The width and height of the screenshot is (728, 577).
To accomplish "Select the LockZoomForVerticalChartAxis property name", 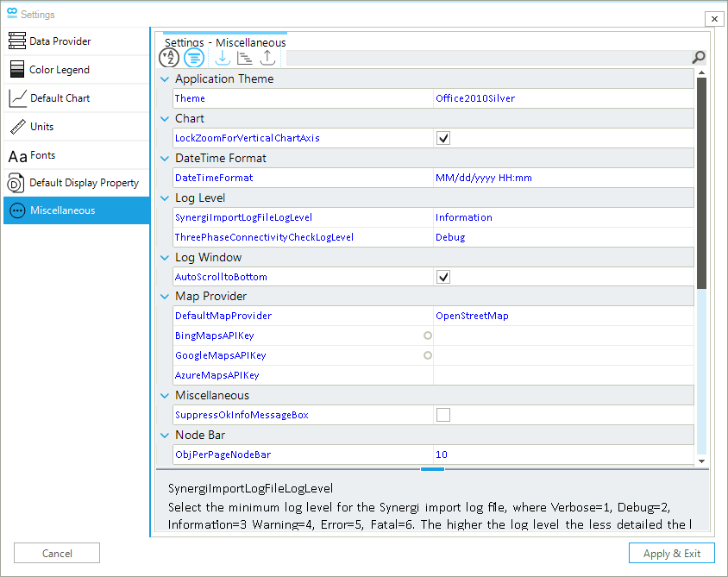I will pos(247,138).
